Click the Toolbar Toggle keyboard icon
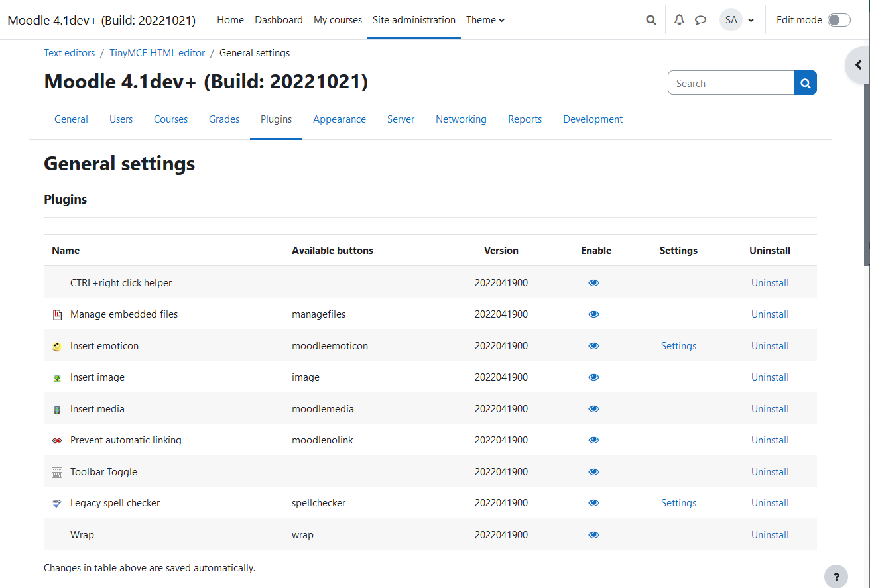 coord(57,473)
